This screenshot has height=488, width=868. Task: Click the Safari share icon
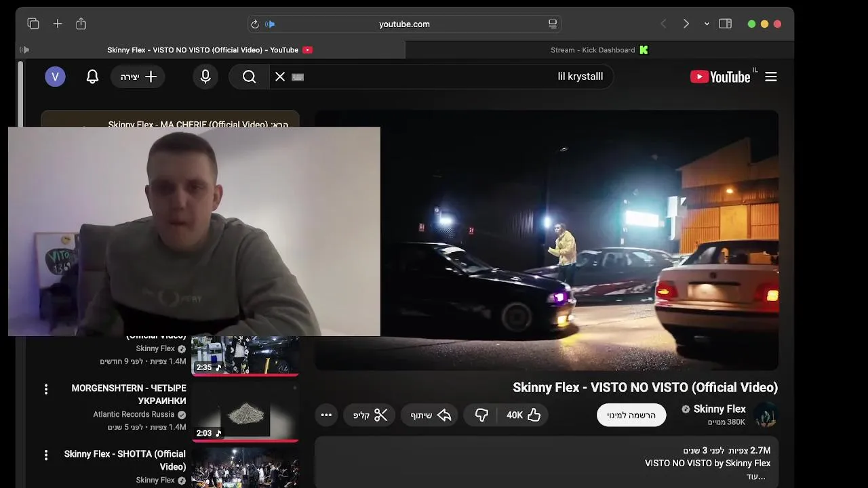coord(81,24)
